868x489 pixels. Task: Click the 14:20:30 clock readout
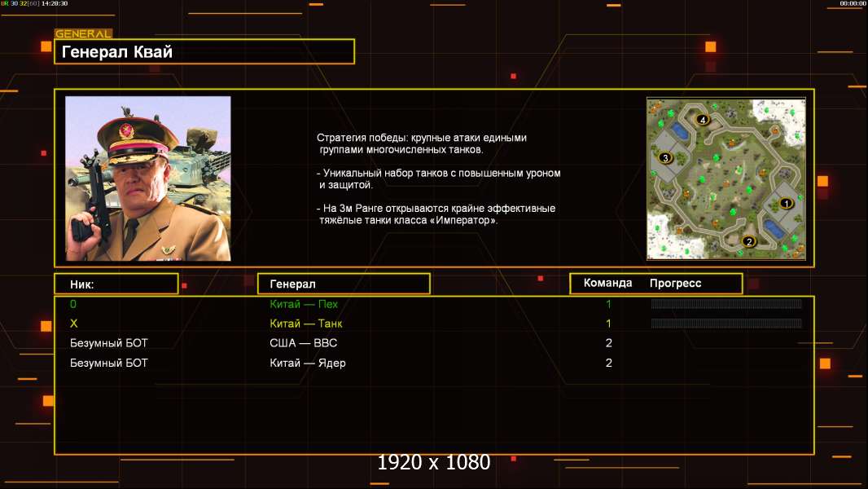[x=55, y=3]
